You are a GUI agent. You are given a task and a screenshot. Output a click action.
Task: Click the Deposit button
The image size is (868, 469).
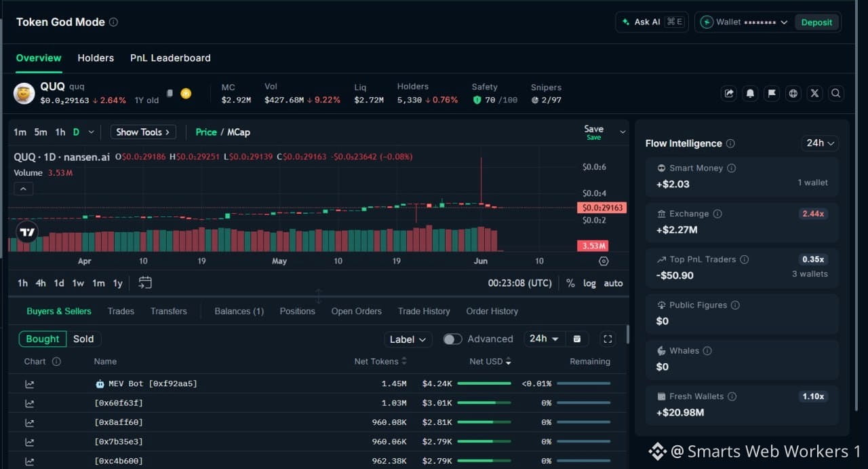[x=816, y=22]
